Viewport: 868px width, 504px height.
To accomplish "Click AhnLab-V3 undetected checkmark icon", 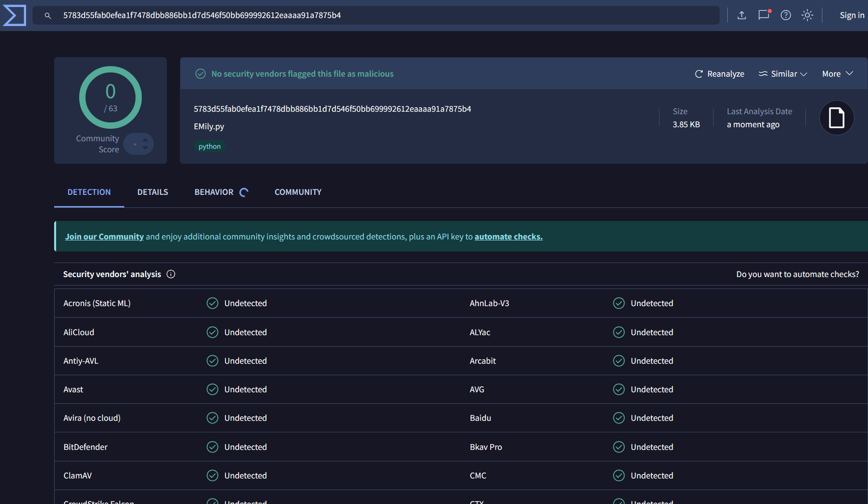I will [619, 303].
